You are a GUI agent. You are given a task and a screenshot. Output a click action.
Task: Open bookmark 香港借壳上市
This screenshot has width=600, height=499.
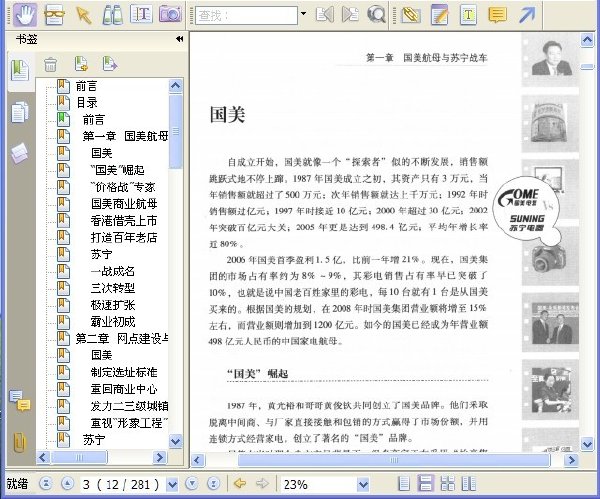(x=124, y=220)
